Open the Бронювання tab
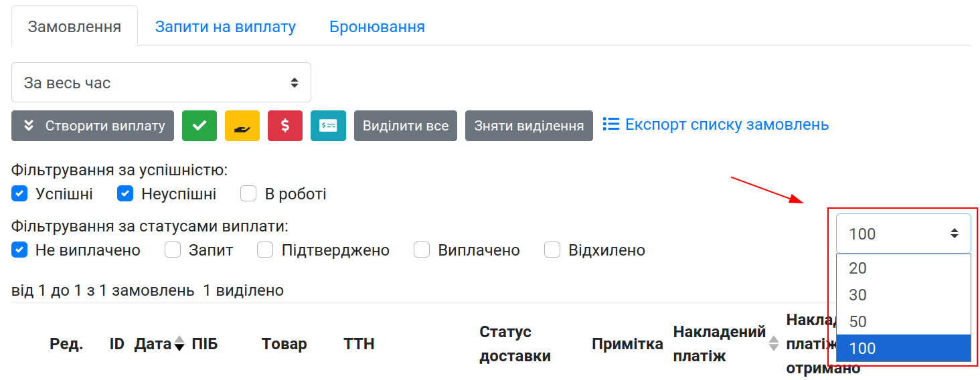980x380 pixels. [x=377, y=27]
